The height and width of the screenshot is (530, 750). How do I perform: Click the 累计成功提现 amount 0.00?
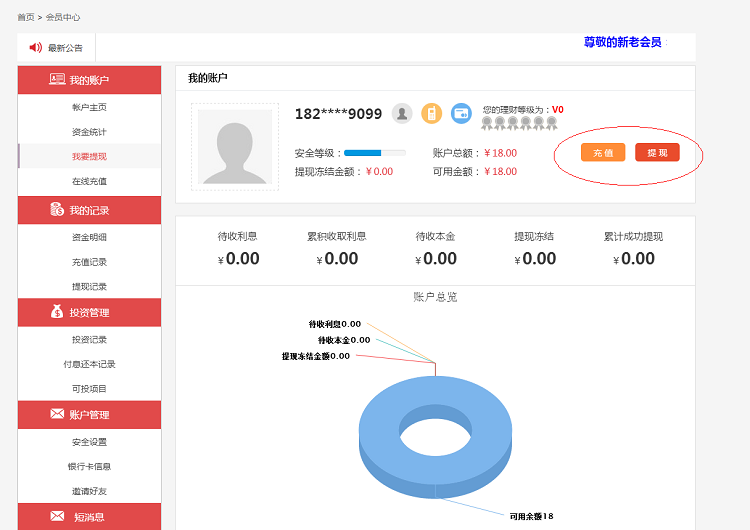pyautogui.click(x=638, y=259)
